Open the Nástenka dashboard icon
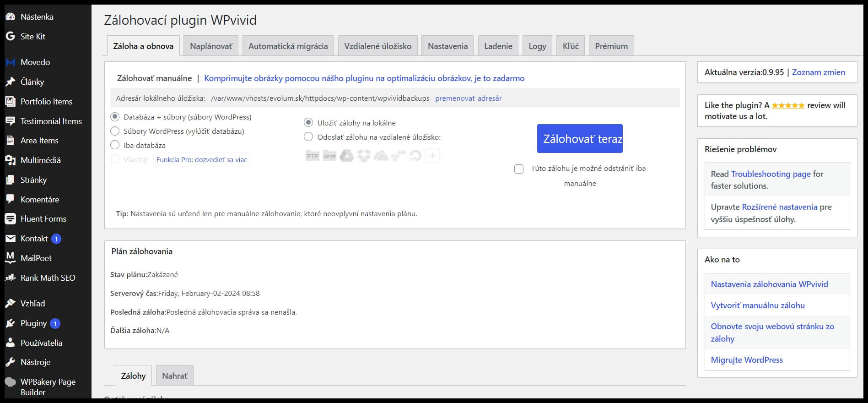868x403 pixels. 10,17
